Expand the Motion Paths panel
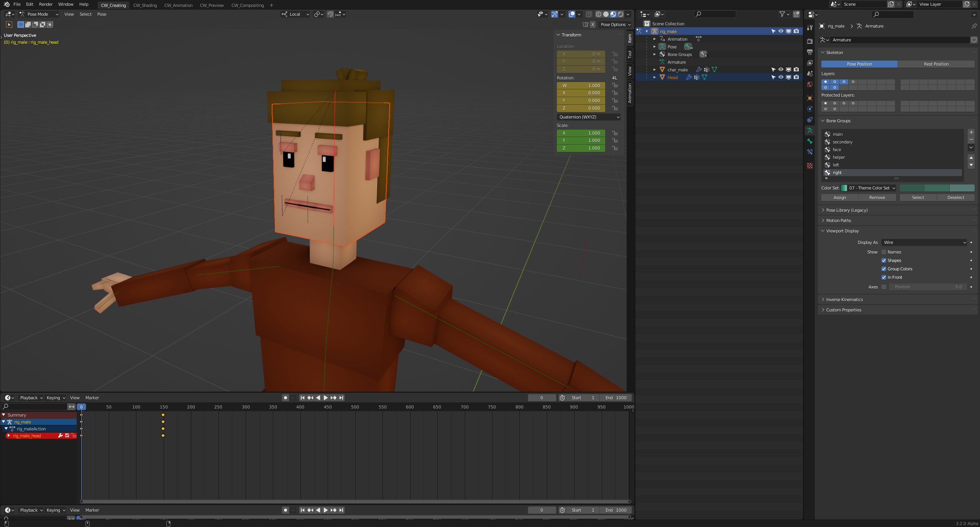Image resolution: width=980 pixels, height=527 pixels. (838, 221)
